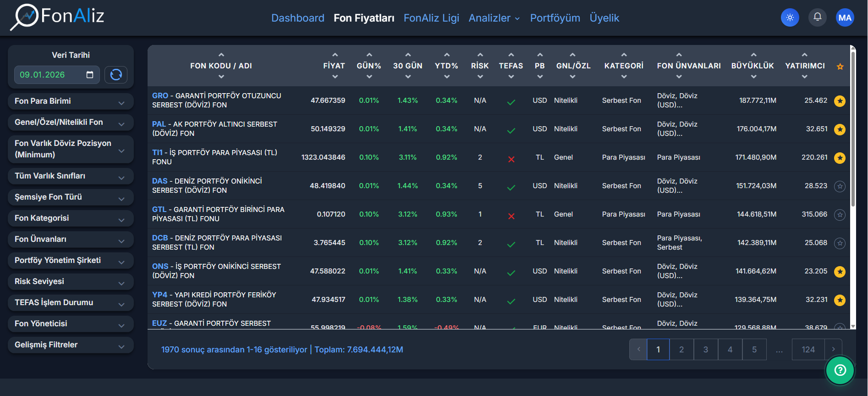Go to page 3 of results
The height and width of the screenshot is (396, 868).
(x=706, y=349)
